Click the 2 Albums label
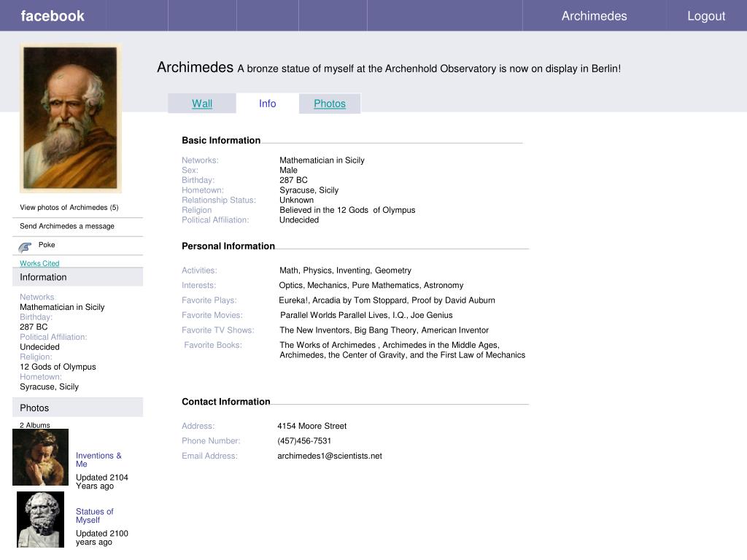Screen dimensions: 747x560 pyautogui.click(x=35, y=425)
